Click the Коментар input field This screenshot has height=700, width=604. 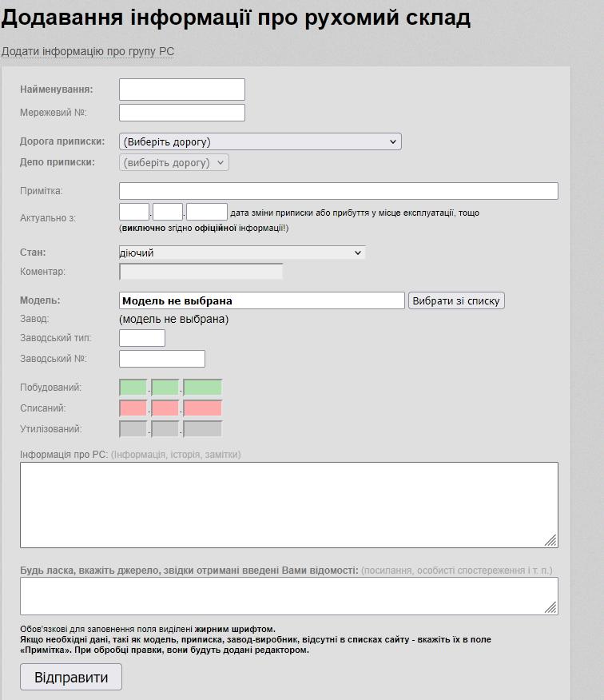[x=201, y=272]
